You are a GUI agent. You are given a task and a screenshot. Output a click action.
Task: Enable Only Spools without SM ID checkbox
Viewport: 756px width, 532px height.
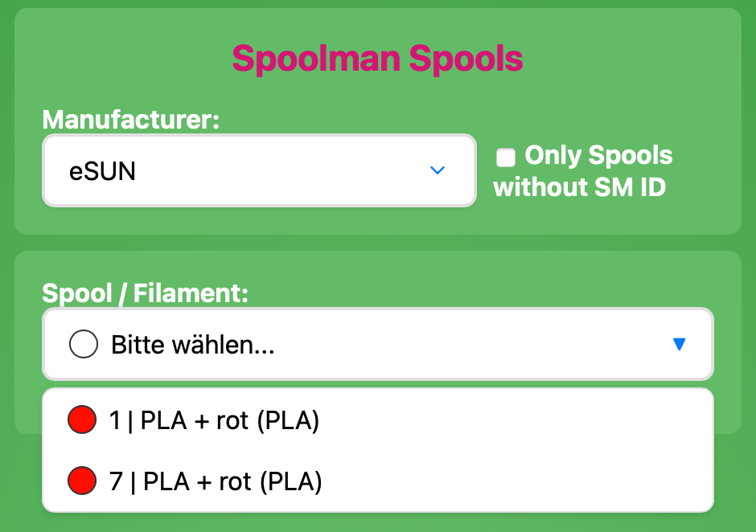(506, 158)
